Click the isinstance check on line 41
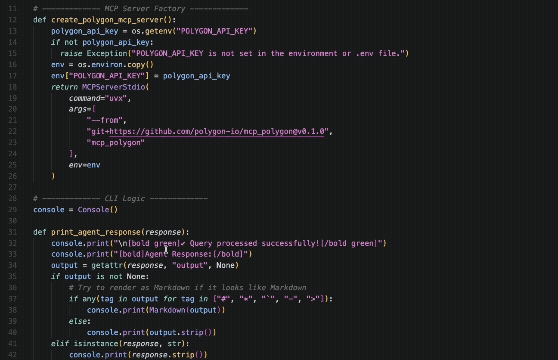Image resolution: width=558 pixels, height=360 pixels. (131, 344)
